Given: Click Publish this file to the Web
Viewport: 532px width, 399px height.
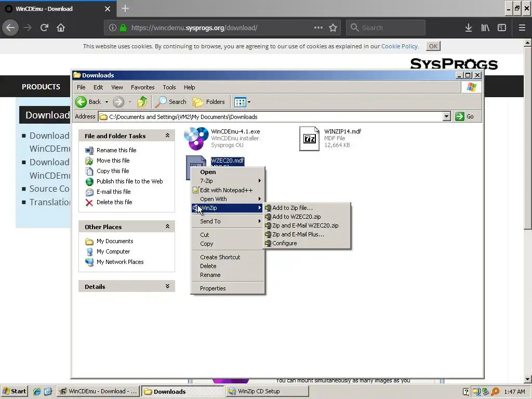Looking at the screenshot, I should coord(129,181).
